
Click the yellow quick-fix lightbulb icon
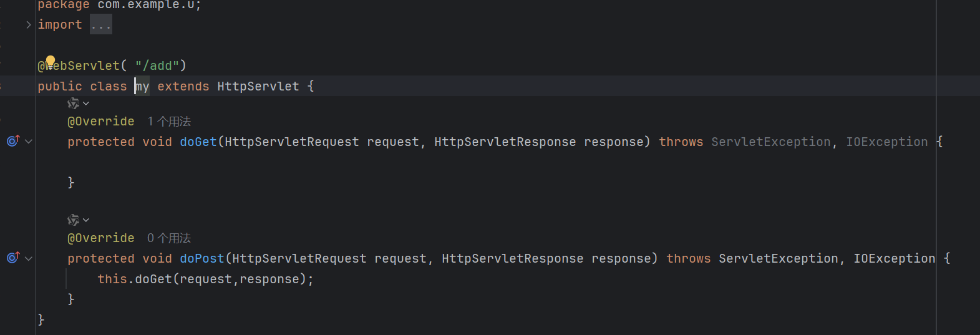coord(51,61)
